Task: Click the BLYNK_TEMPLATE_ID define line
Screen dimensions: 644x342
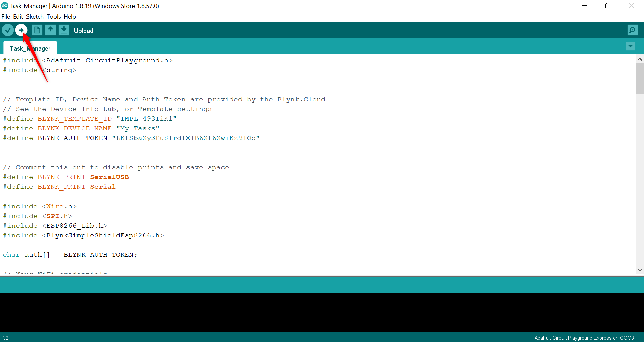Action: pos(90,119)
